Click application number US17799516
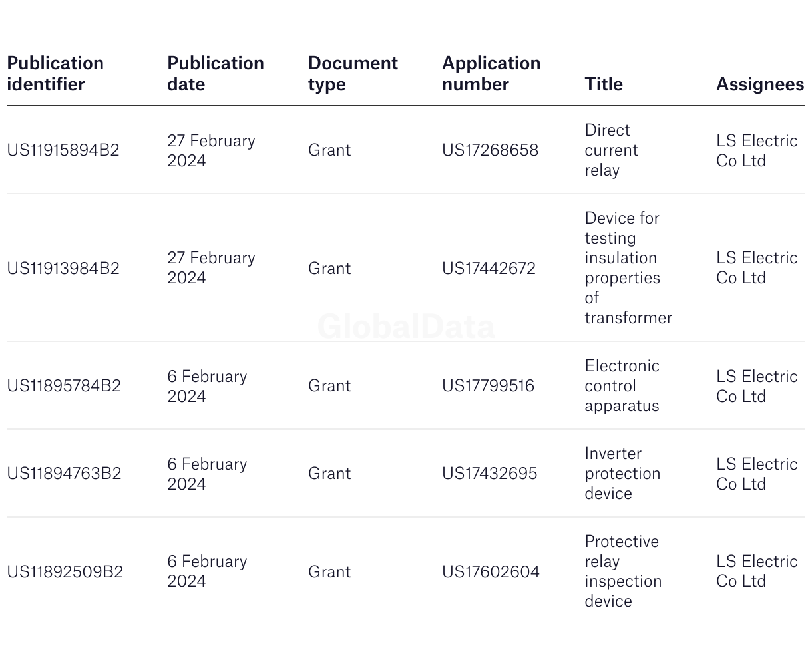812x652 pixels. (489, 386)
